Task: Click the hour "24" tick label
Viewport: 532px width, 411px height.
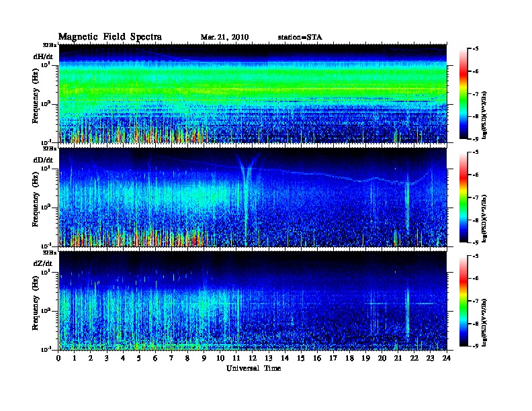Action: click(x=447, y=358)
